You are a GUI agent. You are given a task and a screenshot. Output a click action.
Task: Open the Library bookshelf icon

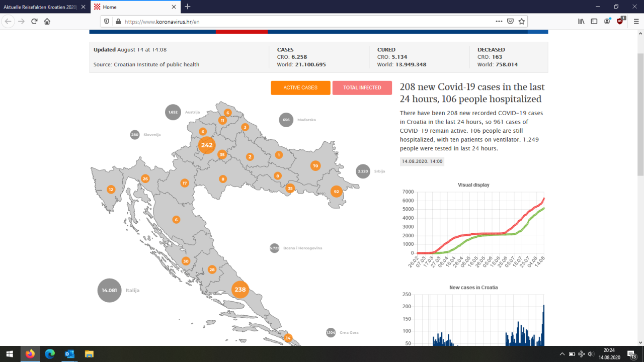tap(581, 22)
